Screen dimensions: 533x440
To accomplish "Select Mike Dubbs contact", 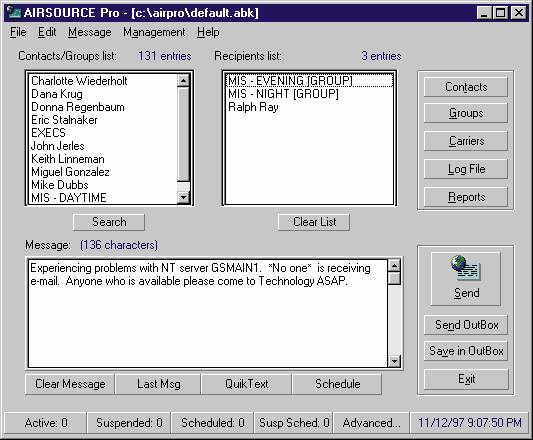I will (103, 185).
